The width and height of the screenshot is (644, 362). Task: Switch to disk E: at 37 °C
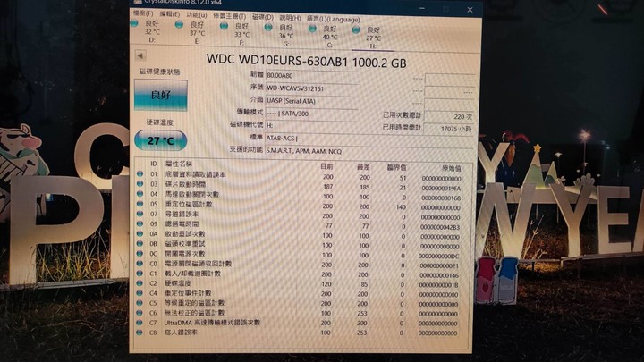pyautogui.click(x=191, y=33)
